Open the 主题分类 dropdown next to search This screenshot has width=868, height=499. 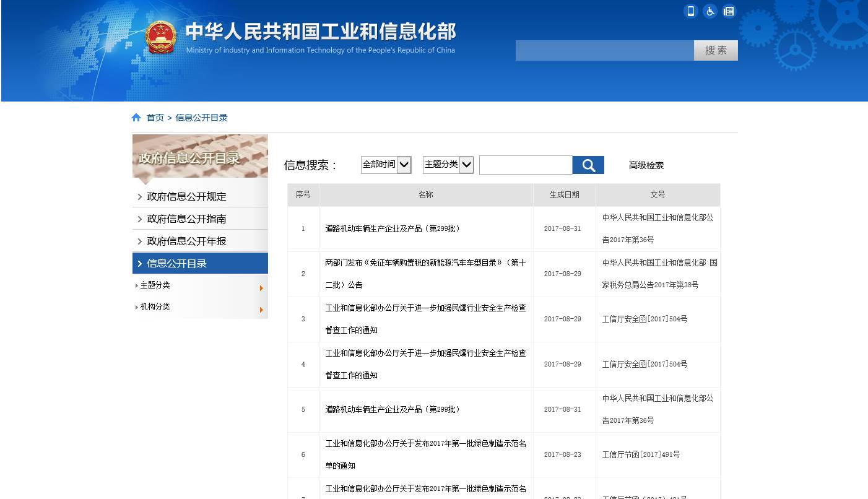coord(448,165)
